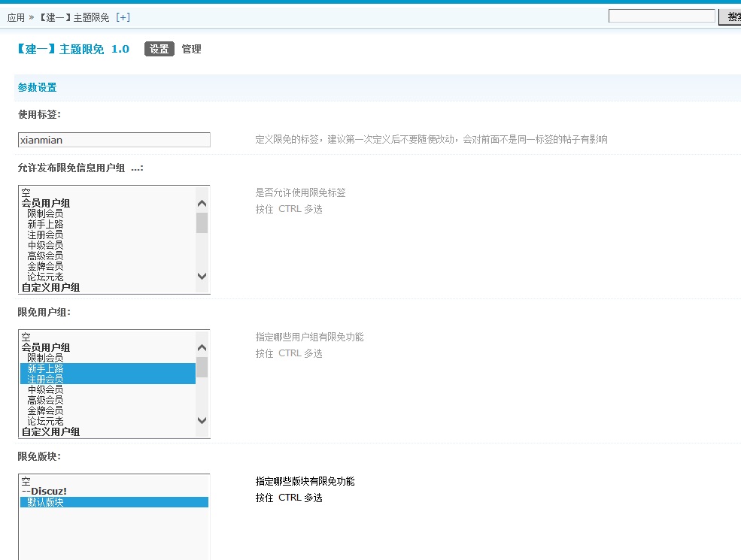Switch to the 管理 tab
This screenshot has height=560, width=741.
click(x=191, y=49)
